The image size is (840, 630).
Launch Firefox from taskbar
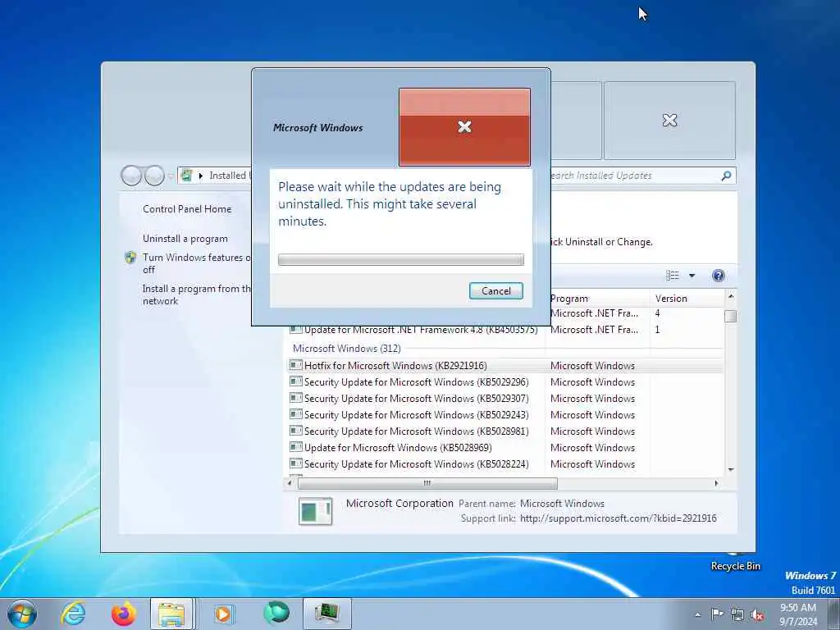click(123, 614)
